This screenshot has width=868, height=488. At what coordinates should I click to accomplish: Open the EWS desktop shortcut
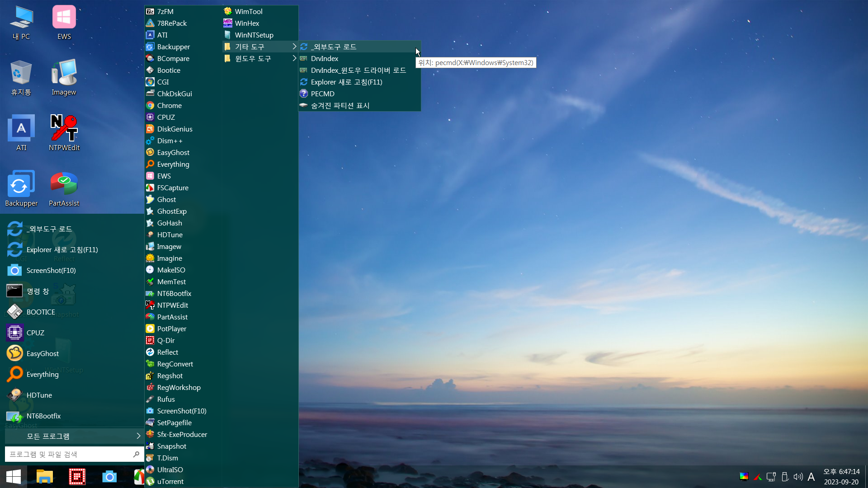[x=64, y=23]
